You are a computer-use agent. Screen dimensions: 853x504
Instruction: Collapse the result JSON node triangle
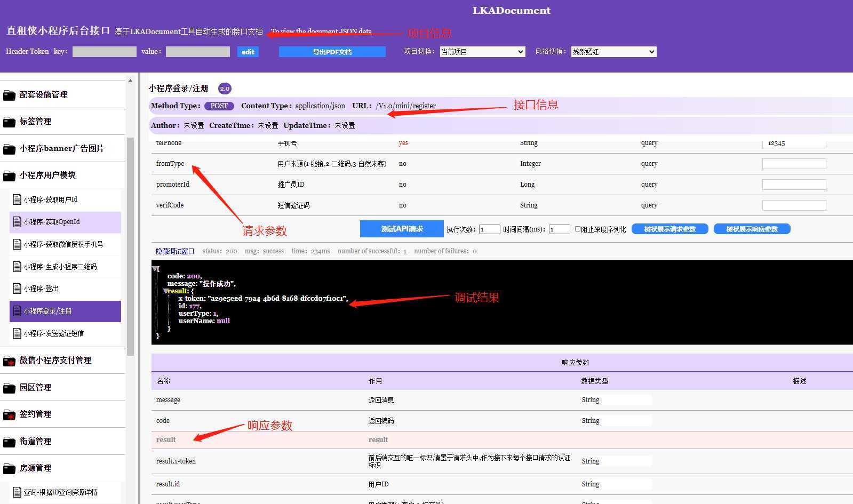click(x=166, y=291)
